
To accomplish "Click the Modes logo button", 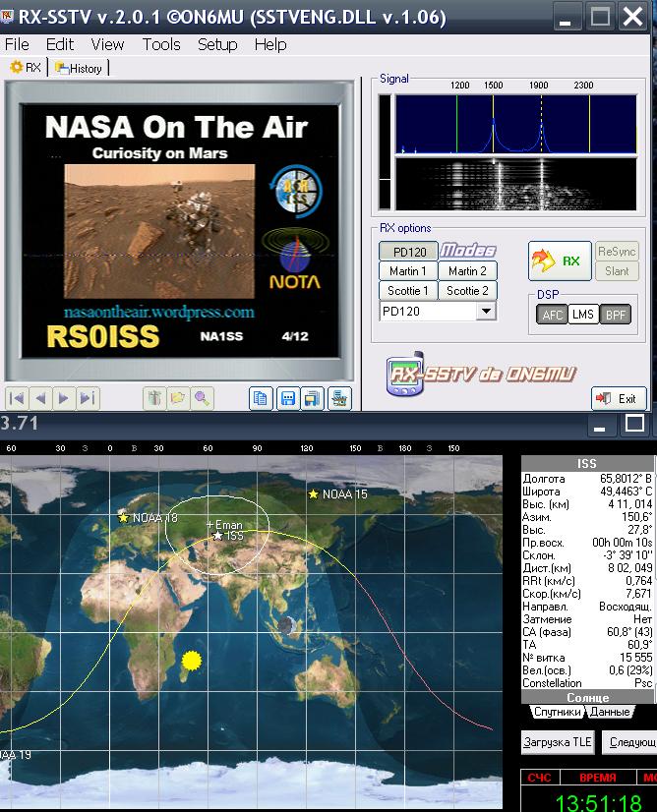I will click(x=468, y=251).
